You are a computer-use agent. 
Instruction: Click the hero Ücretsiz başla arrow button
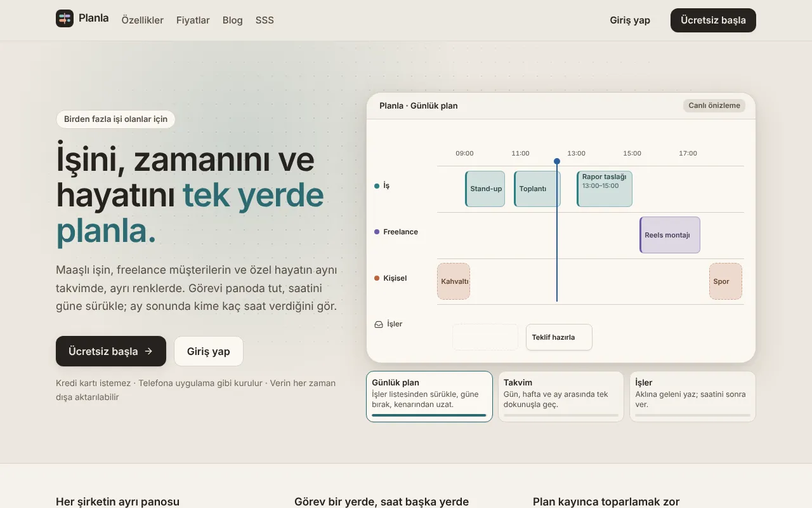click(111, 351)
